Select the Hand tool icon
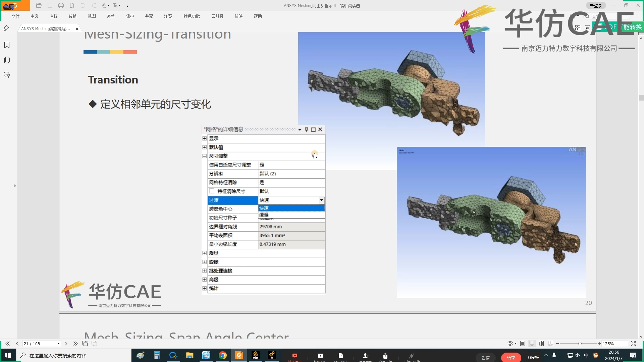The width and height of the screenshot is (644, 362). click(x=104, y=5)
